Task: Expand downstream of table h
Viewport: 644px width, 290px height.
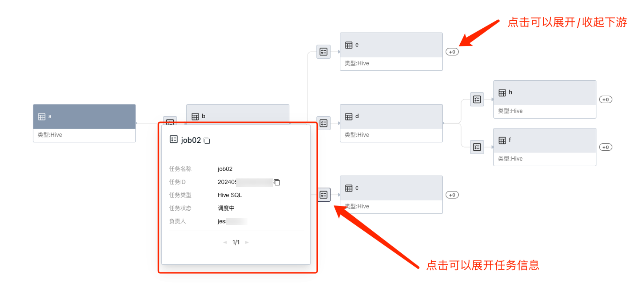Action: tap(606, 100)
